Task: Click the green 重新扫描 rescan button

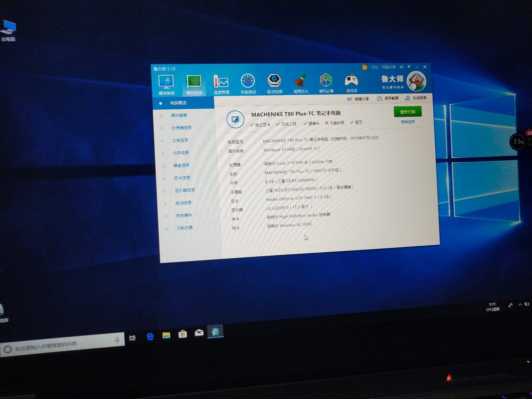Action: pos(408,112)
